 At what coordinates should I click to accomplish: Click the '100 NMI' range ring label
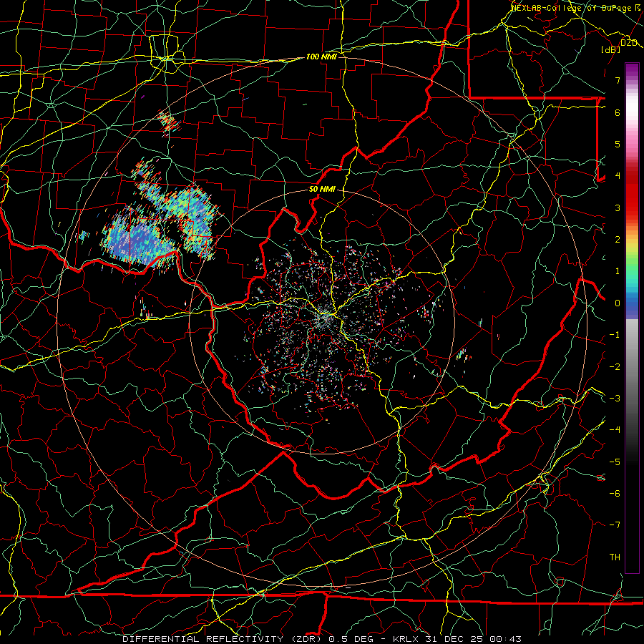click(x=321, y=57)
